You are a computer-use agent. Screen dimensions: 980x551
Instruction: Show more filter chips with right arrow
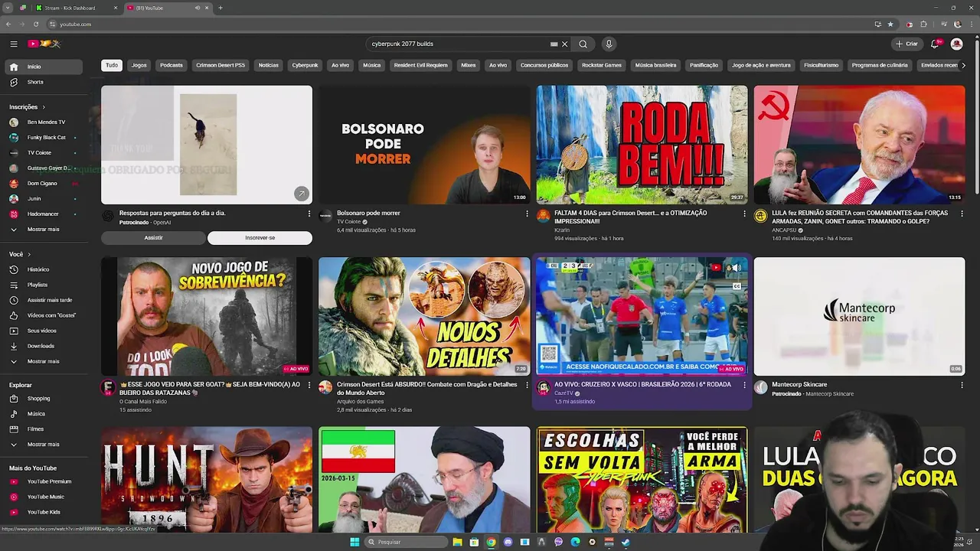[x=963, y=65]
